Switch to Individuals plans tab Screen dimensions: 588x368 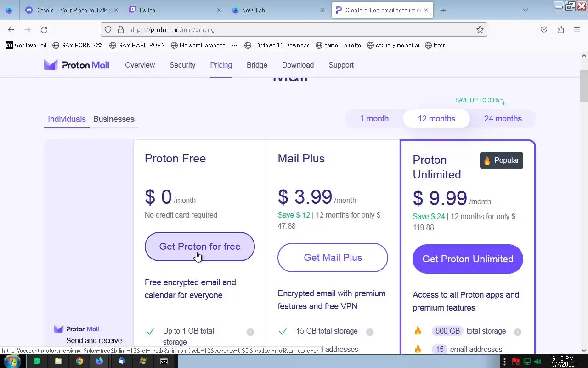click(x=67, y=119)
